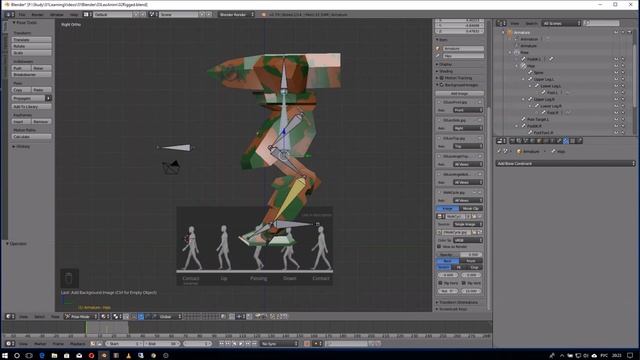
Task: Expand the History panel
Action: 14,146
